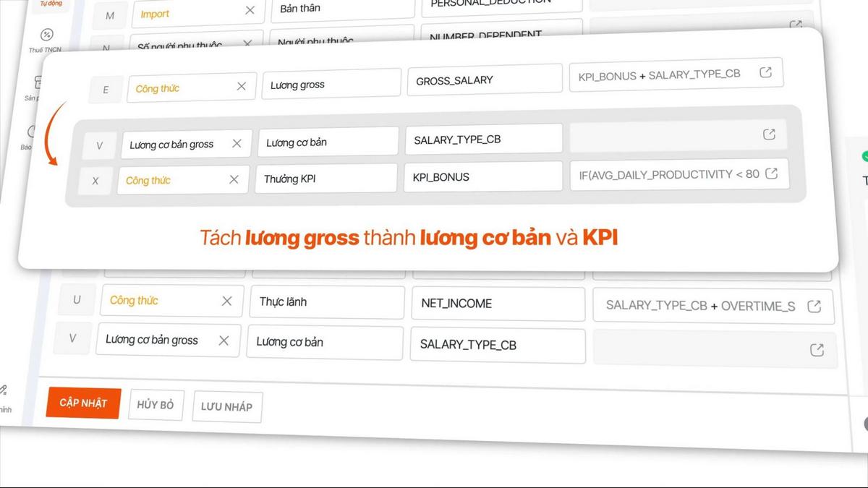Select the column letter U cell
Screen dimensions: 868x488
click(77, 299)
